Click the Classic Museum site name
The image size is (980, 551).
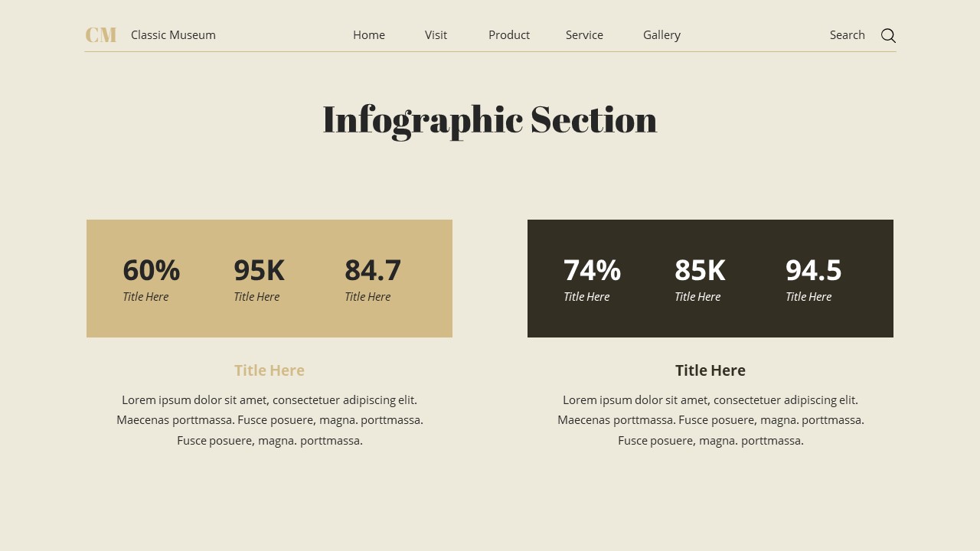coord(173,34)
